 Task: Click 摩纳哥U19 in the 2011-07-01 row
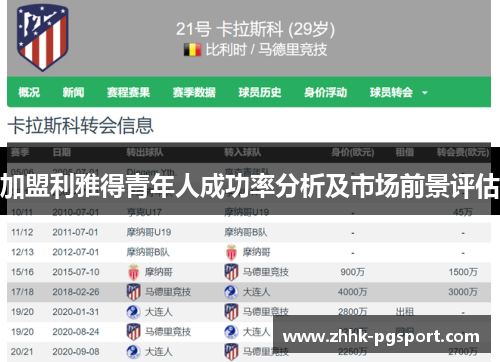click(149, 232)
